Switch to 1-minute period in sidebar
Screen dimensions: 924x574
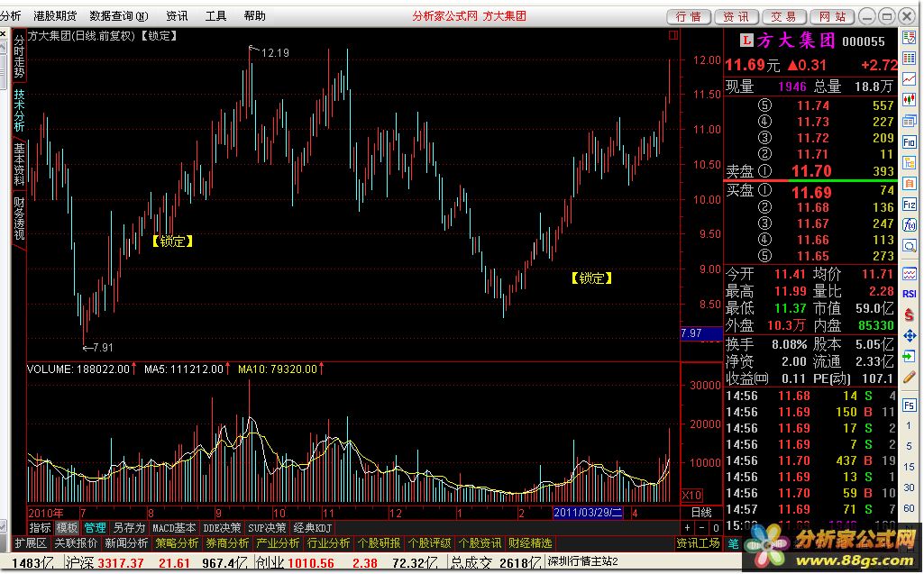(x=910, y=425)
